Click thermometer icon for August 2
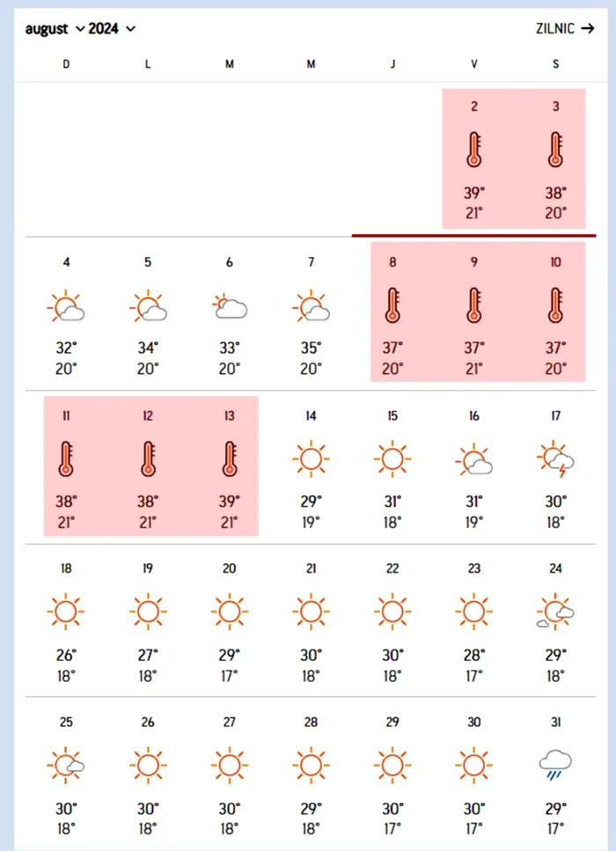The image size is (616, 851). click(474, 150)
